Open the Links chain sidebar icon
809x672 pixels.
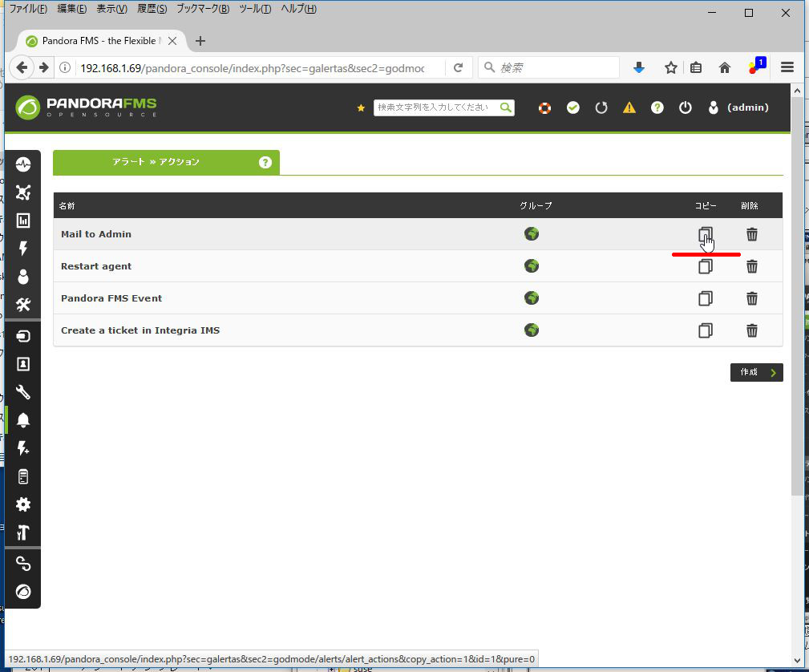tap(23, 564)
